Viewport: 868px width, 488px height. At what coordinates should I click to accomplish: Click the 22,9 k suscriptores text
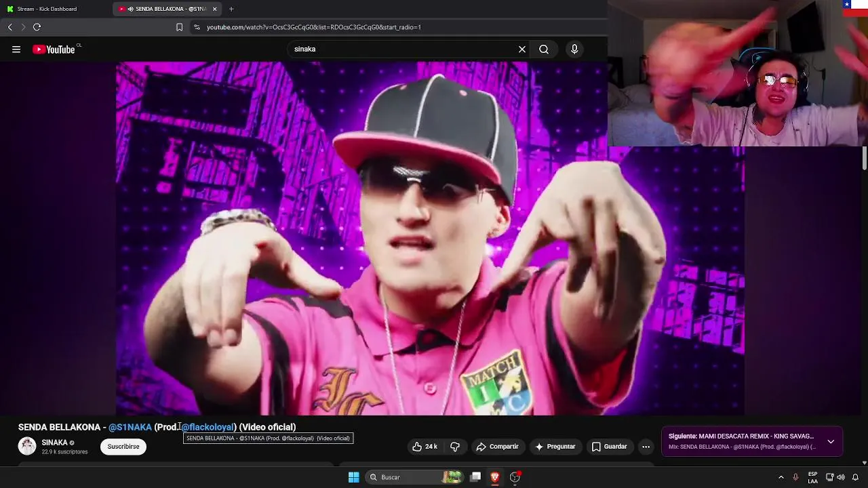tap(64, 452)
